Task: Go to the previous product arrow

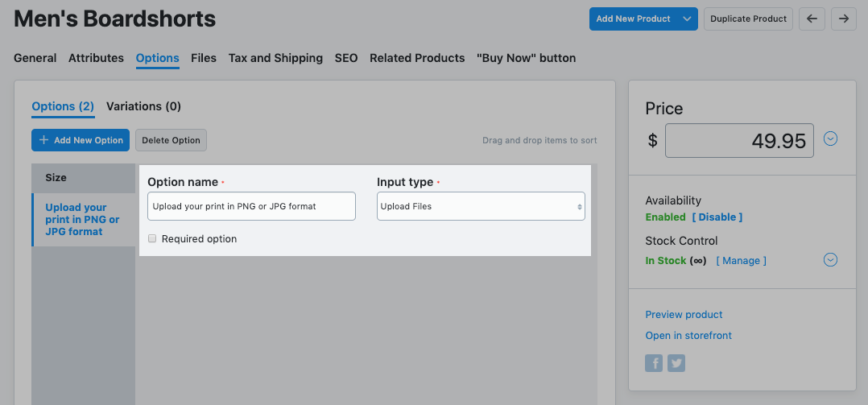Action: 812,19
